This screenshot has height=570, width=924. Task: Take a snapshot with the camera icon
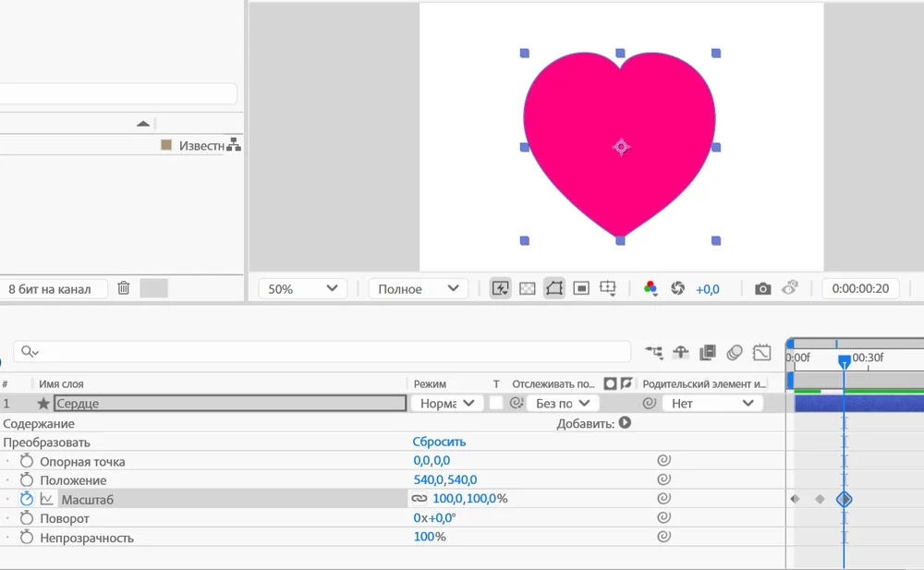(x=762, y=288)
